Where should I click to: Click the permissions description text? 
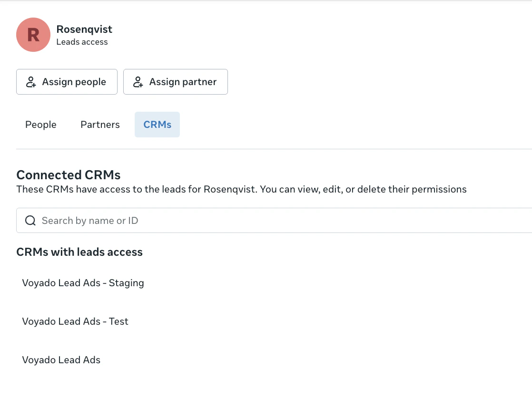(x=241, y=189)
